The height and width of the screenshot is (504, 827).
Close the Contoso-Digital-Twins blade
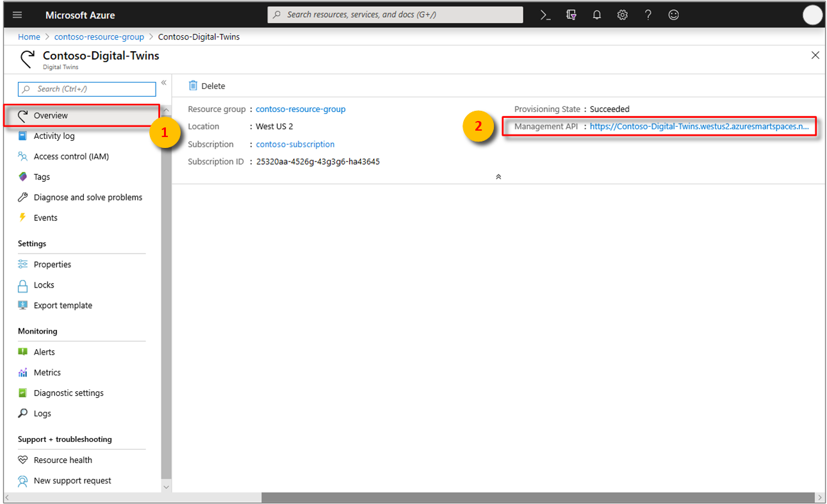[815, 56]
